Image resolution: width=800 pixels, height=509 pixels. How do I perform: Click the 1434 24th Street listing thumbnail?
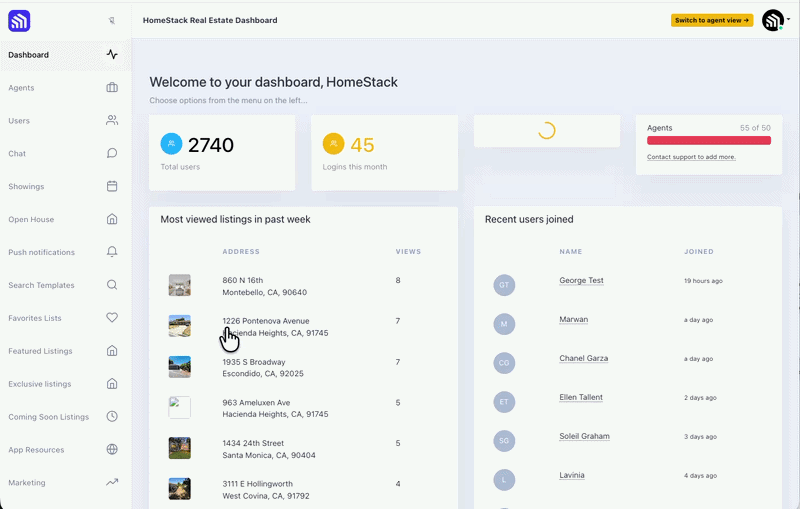pos(180,448)
